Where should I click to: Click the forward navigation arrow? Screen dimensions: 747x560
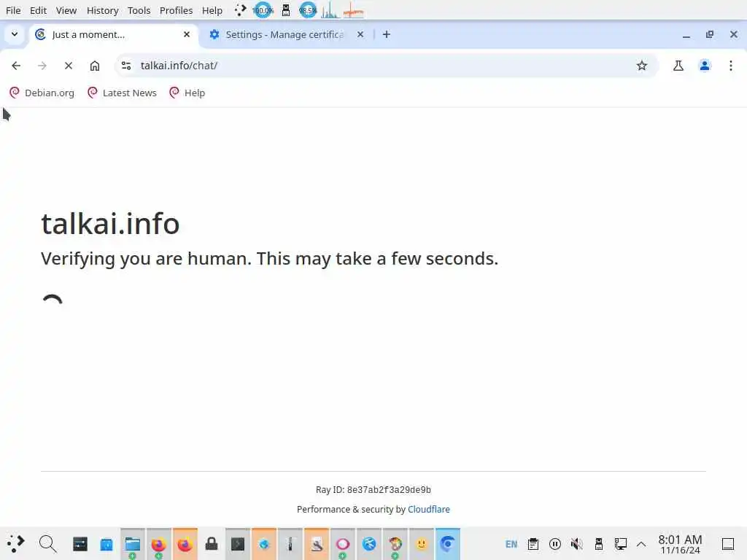pos(42,66)
